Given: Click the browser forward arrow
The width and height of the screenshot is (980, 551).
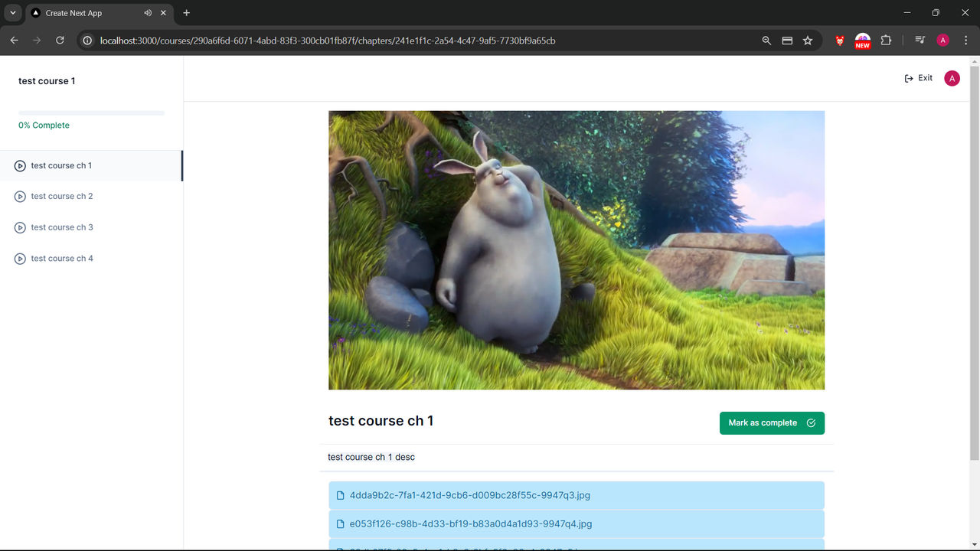Looking at the screenshot, I should 37,41.
